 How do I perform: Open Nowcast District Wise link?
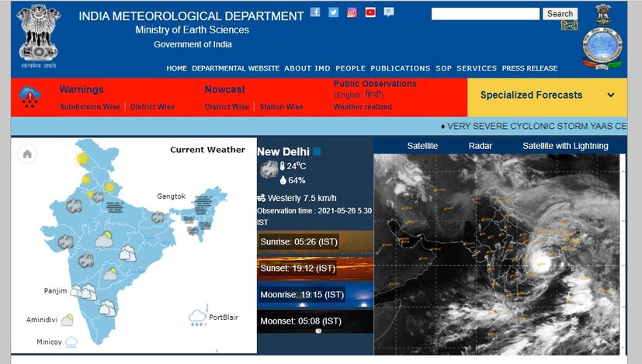227,107
